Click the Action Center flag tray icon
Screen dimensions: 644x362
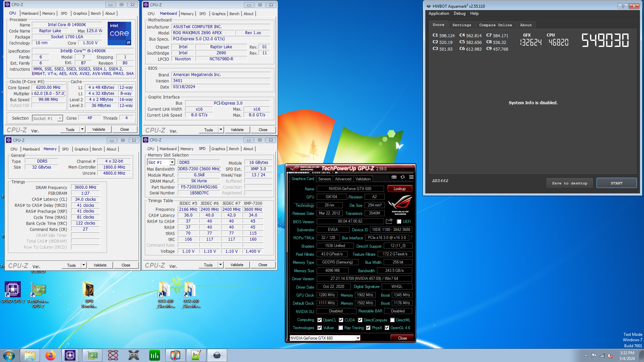coord(594,356)
